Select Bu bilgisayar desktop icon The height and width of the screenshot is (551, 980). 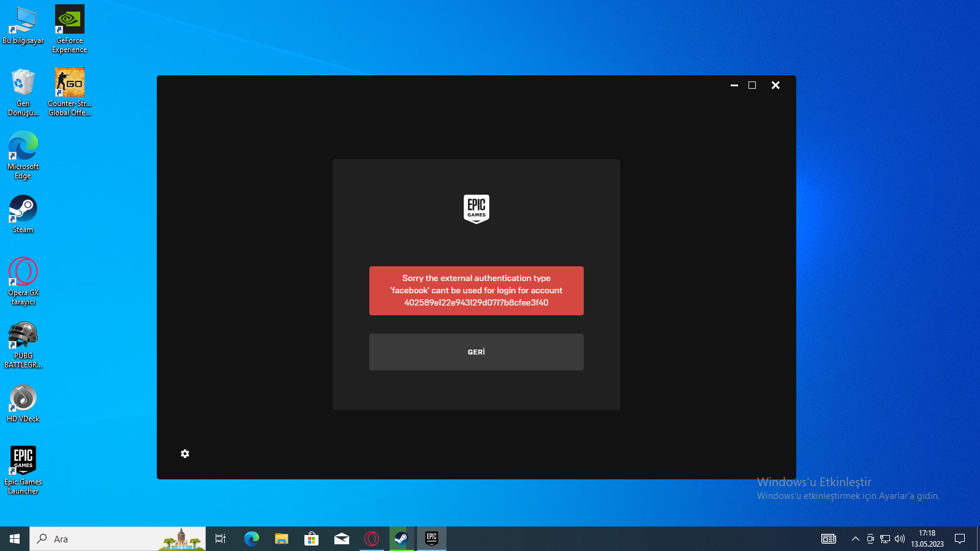[x=23, y=25]
